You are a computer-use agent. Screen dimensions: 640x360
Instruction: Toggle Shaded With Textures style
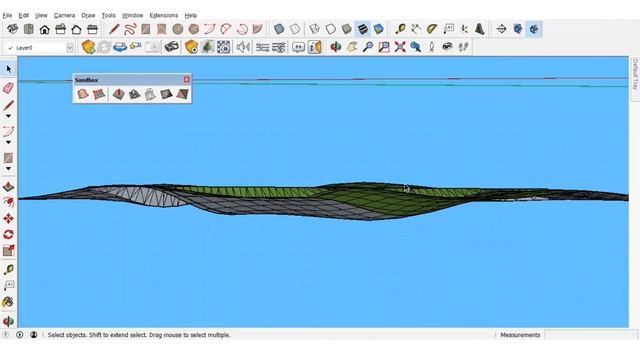tap(362, 29)
